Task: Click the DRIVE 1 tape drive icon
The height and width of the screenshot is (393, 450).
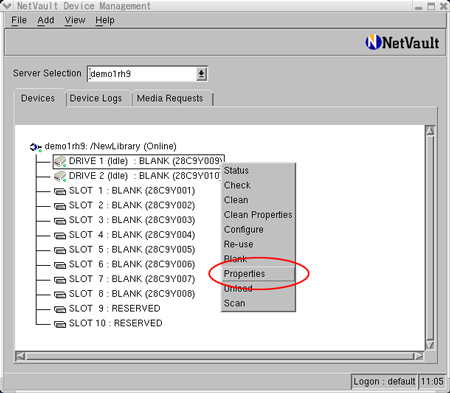Action: coord(60,162)
